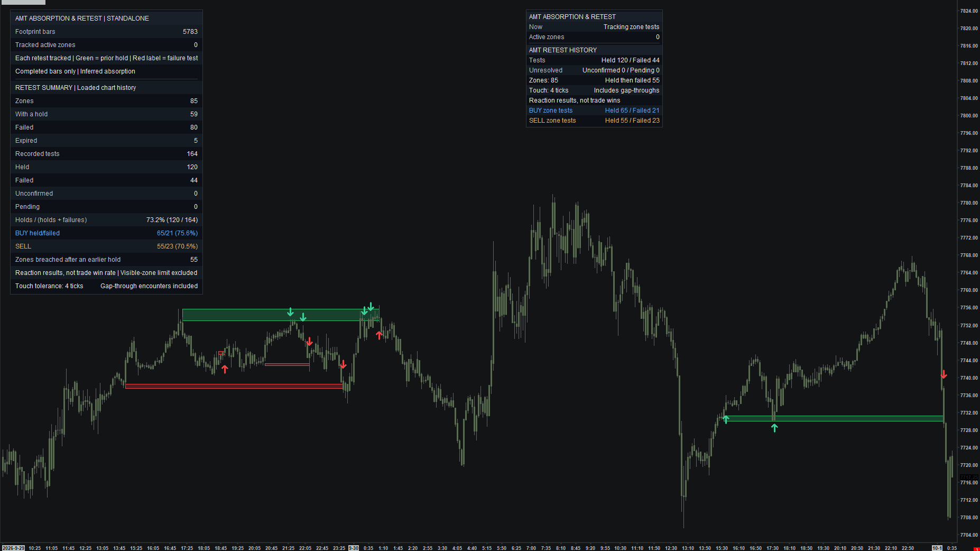This screenshot has height=551, width=980.
Task: Click the blue 'BUY zone tests' row
Action: point(594,111)
